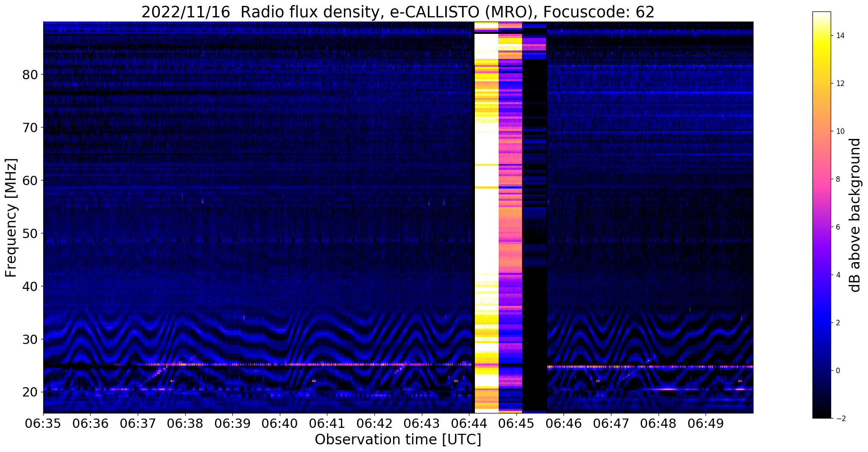Click the 06:44 time tick label
The image size is (868, 452).
(469, 424)
